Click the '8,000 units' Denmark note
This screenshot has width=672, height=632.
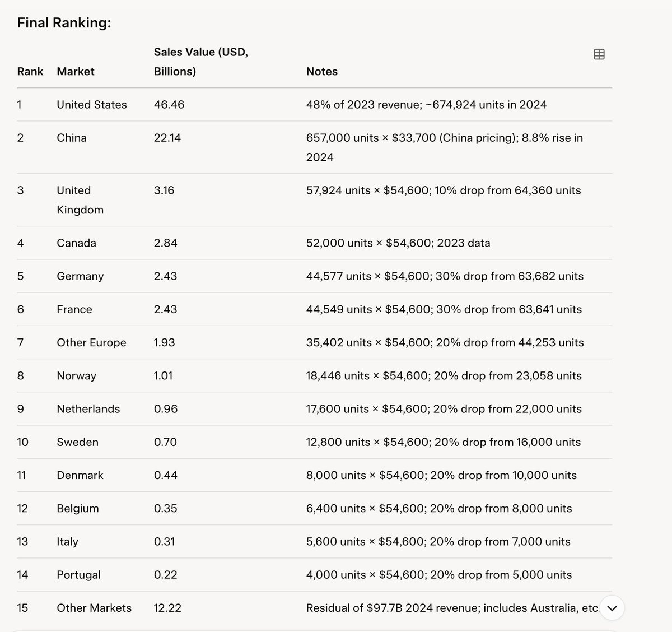442,475
